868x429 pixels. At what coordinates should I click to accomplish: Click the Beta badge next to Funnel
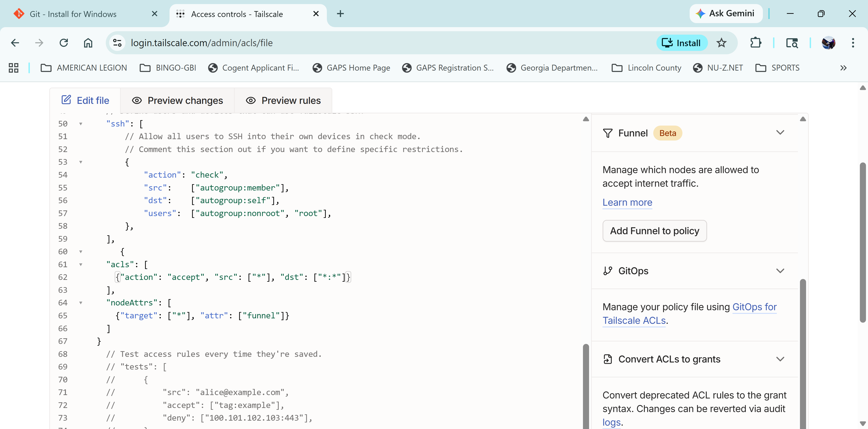pyautogui.click(x=668, y=133)
